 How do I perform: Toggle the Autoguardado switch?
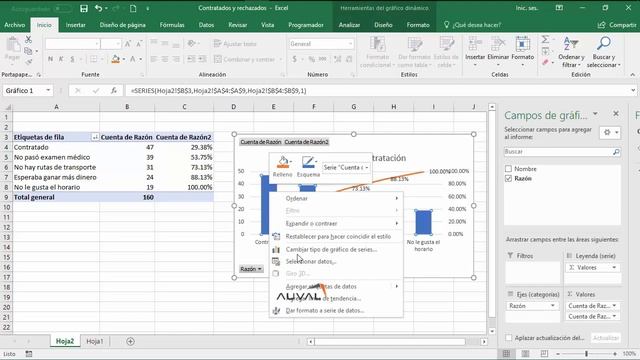point(62,9)
